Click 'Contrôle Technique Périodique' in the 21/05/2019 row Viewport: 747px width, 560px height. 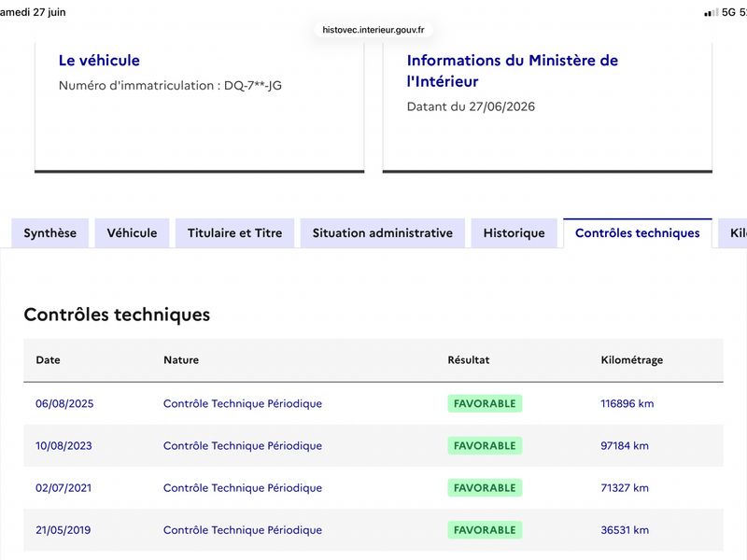[243, 530]
